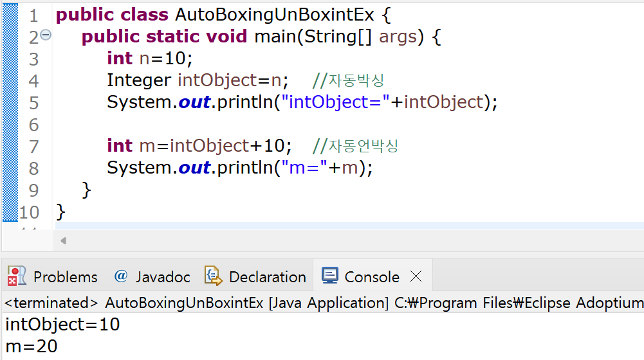This screenshot has height=360, width=644.
Task: Click 'main(String[] args)' method signature
Action: pos(339,37)
